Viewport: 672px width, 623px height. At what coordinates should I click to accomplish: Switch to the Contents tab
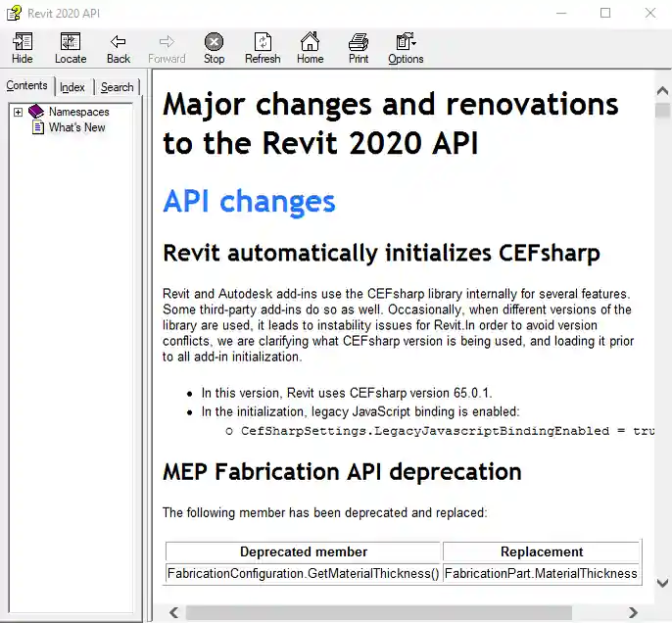pos(26,86)
